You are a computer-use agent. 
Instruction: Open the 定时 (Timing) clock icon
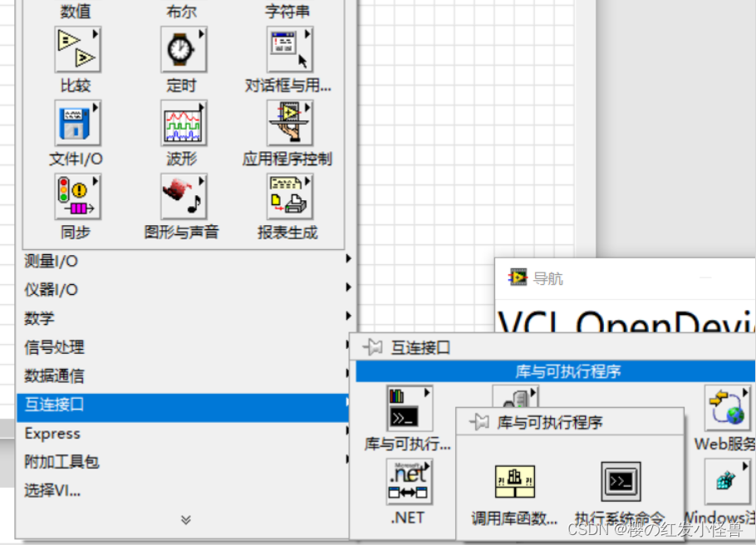click(x=184, y=50)
